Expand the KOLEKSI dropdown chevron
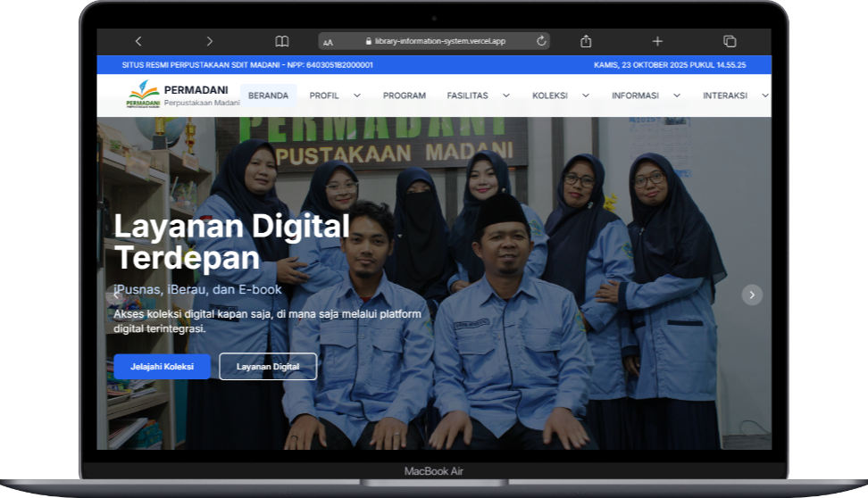The image size is (868, 498). (x=586, y=95)
